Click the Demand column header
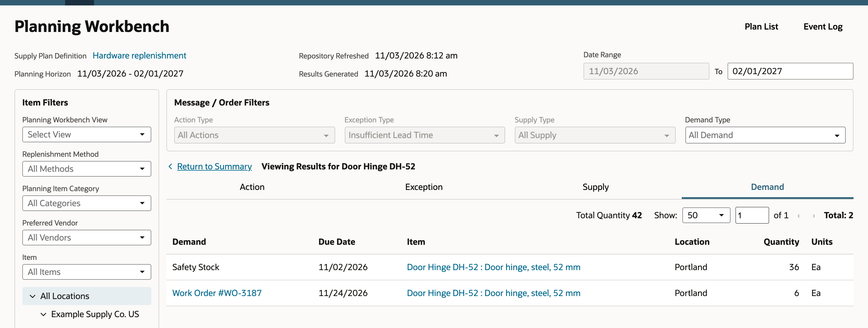The image size is (868, 328). tap(189, 242)
